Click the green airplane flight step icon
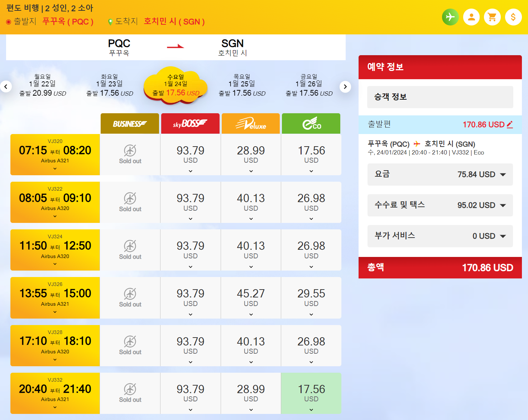This screenshot has height=420, width=528. coord(450,17)
